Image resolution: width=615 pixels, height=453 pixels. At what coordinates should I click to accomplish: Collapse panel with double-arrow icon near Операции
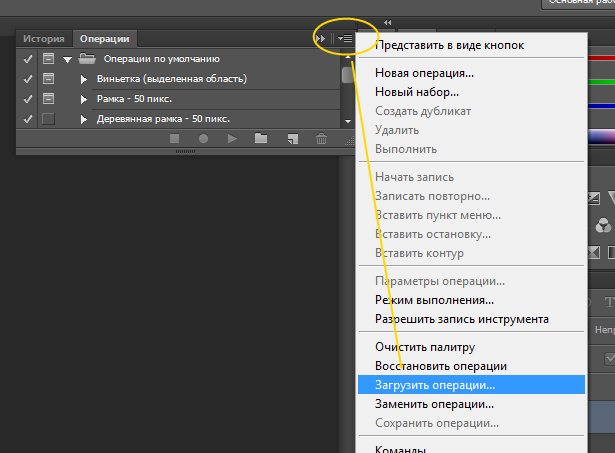tap(320, 38)
